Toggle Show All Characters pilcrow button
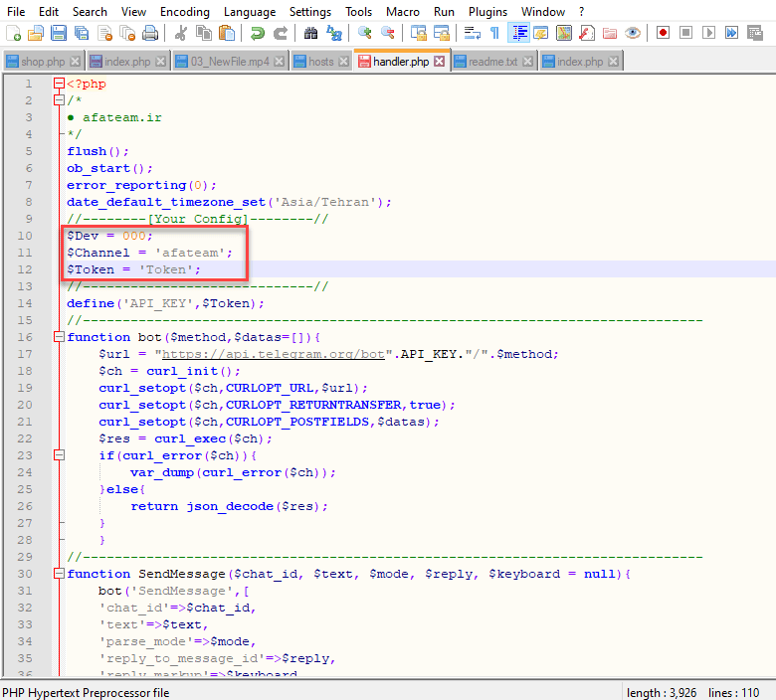The height and width of the screenshot is (700, 776). pos(494,33)
